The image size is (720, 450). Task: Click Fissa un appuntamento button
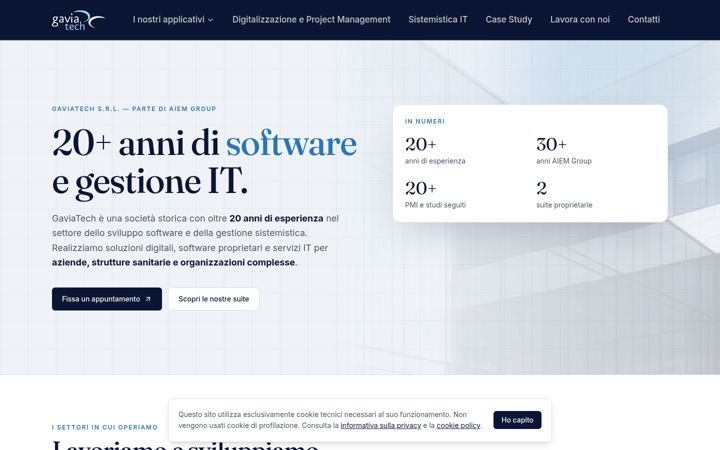point(107,299)
